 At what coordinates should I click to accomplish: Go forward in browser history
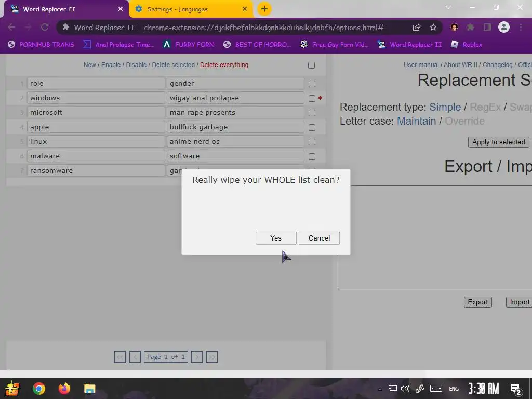(x=28, y=27)
